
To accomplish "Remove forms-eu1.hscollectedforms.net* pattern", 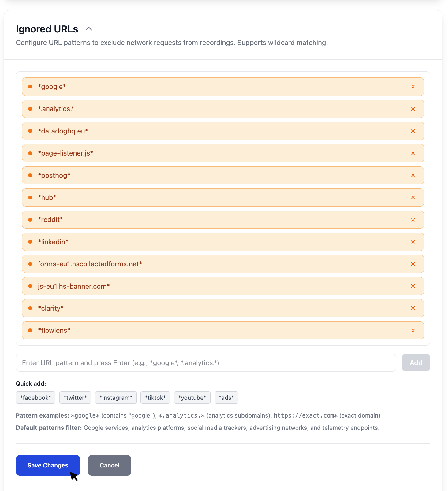I will pos(413,264).
